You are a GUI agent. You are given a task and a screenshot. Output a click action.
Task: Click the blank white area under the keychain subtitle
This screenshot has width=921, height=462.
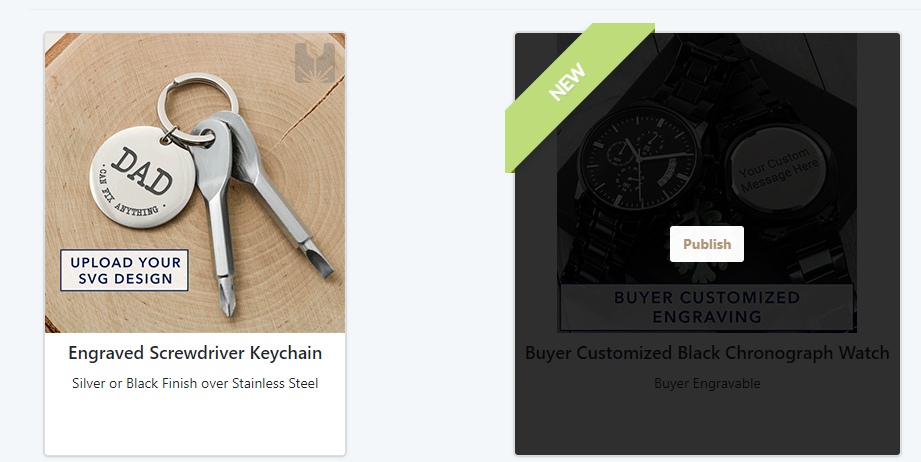tap(195, 423)
